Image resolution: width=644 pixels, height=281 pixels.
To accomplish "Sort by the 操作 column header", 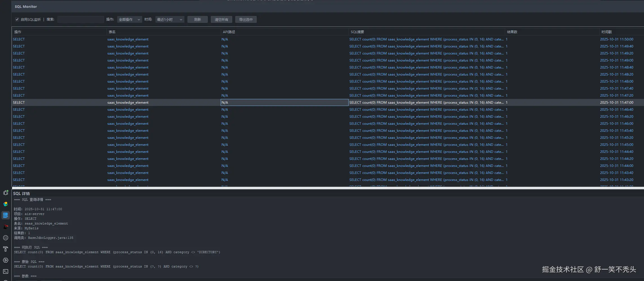I will tap(59, 32).
